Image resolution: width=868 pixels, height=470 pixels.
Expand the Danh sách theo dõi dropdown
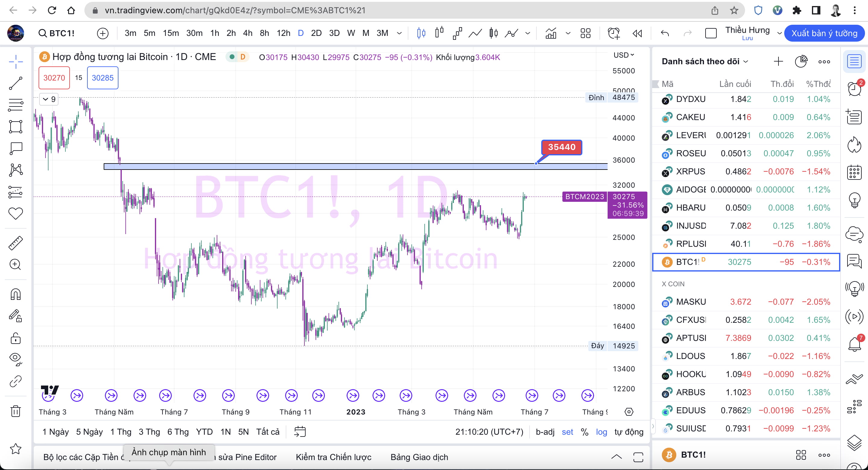tap(745, 61)
